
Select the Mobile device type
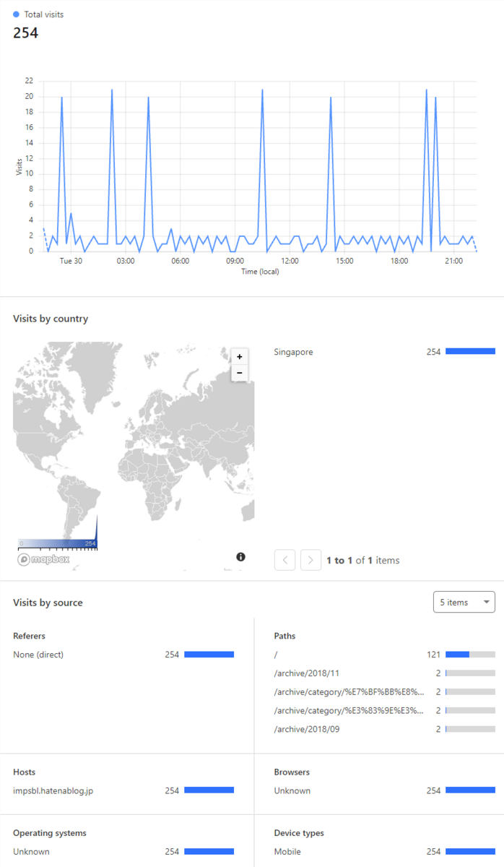point(384,852)
